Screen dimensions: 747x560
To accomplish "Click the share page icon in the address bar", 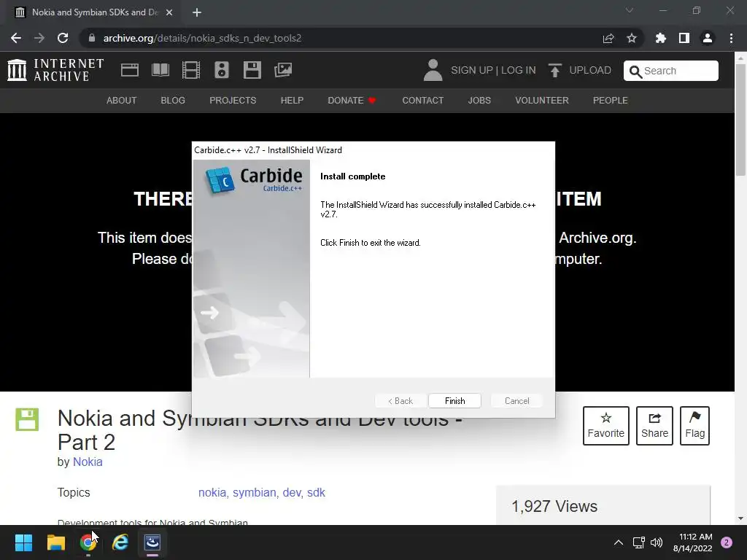I will (608, 38).
